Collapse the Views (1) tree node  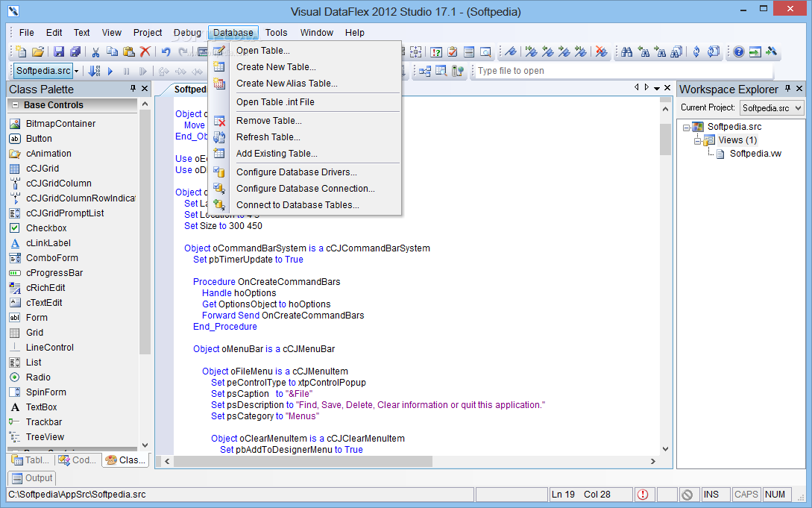pos(698,141)
